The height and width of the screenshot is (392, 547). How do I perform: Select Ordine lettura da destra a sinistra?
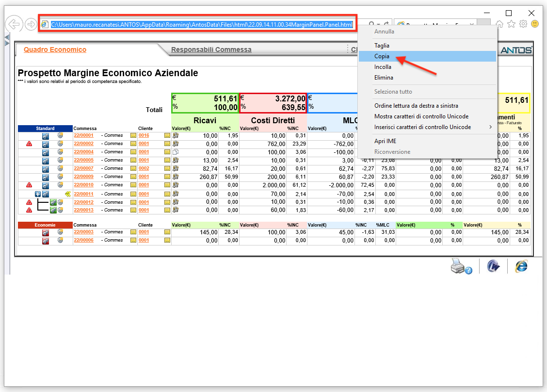tap(427, 106)
